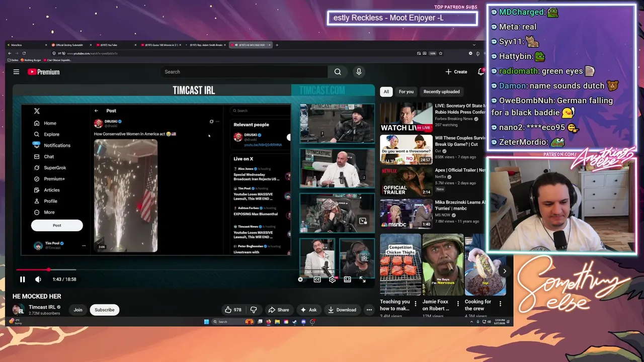The width and height of the screenshot is (644, 362).
Task: Open the Create menu
Action: click(456, 72)
